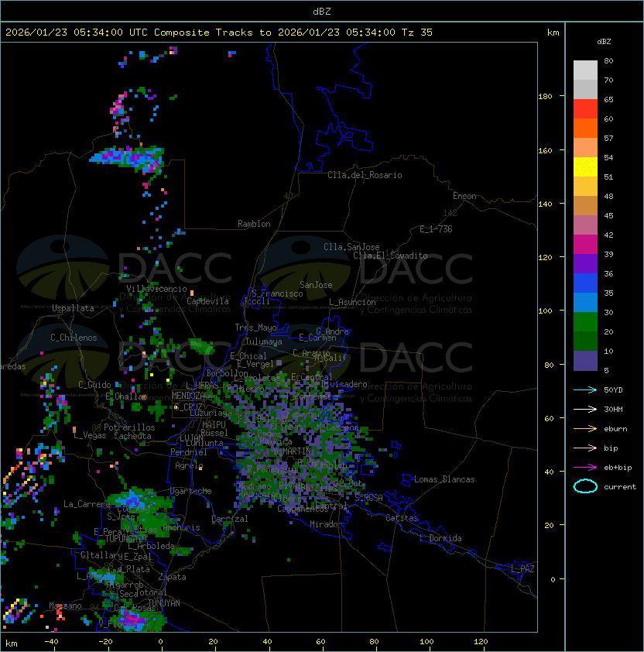Select the red 65 dBZ color swatch
Viewport: 644px width, 652px height.
pyautogui.click(x=585, y=109)
